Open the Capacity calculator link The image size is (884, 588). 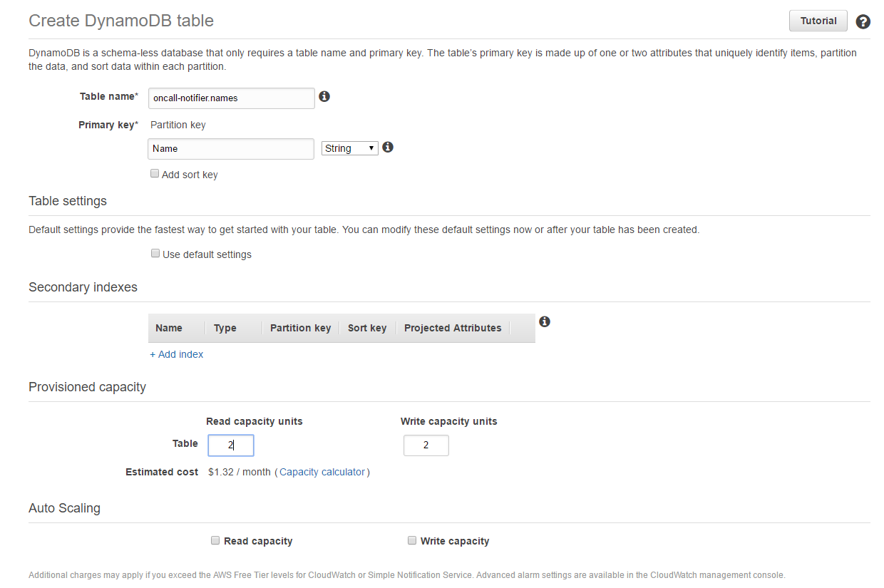pyautogui.click(x=322, y=472)
